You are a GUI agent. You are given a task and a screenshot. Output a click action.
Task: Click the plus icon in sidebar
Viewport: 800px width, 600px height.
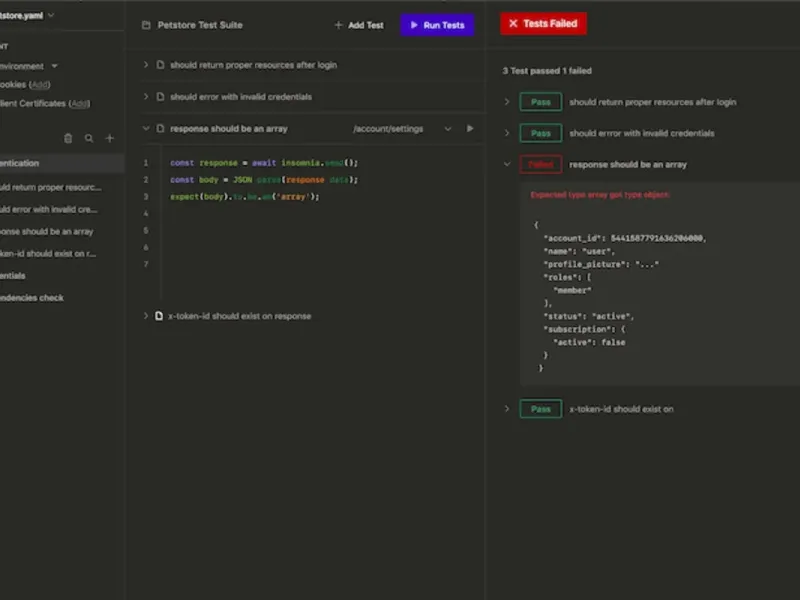click(110, 139)
